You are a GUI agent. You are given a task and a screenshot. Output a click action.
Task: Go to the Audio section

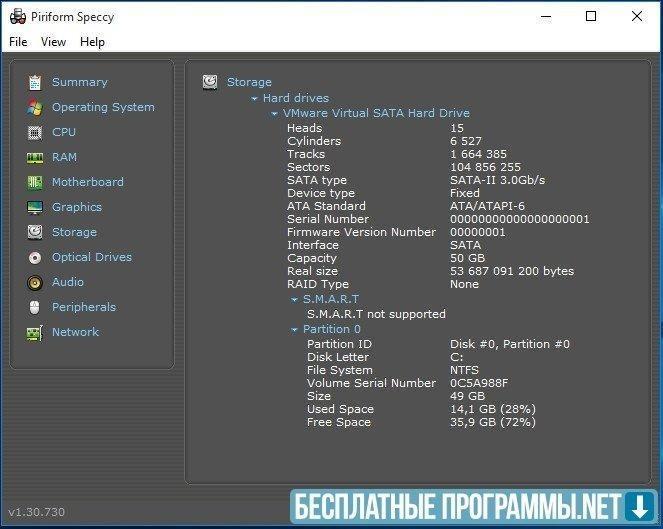point(68,282)
